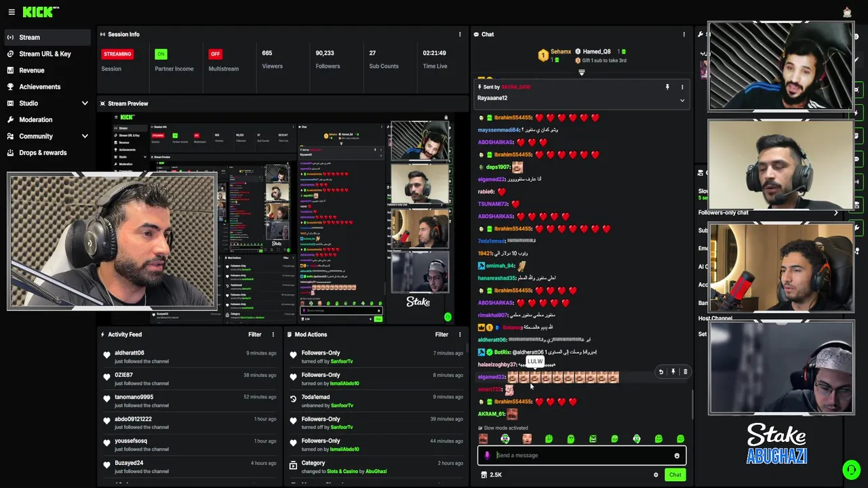Viewport: 868px width, 488px height.
Task: Open Buzayed24 in Activity Feed
Action: click(129, 463)
